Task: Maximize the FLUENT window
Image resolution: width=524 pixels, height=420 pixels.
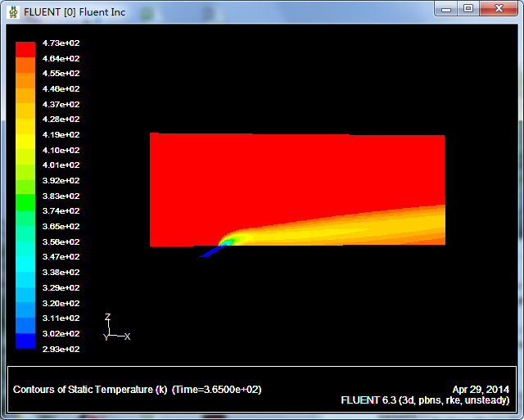Action: coord(468,9)
